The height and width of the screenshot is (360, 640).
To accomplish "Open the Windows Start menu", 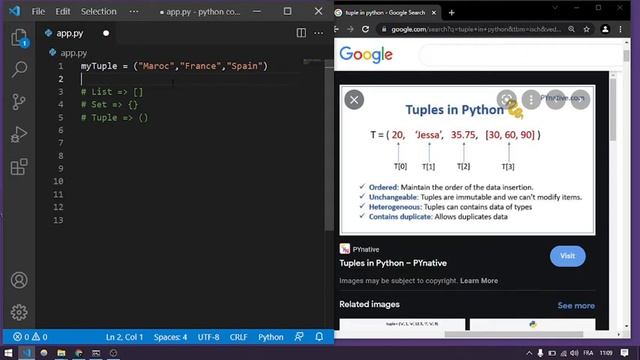I will 8,353.
